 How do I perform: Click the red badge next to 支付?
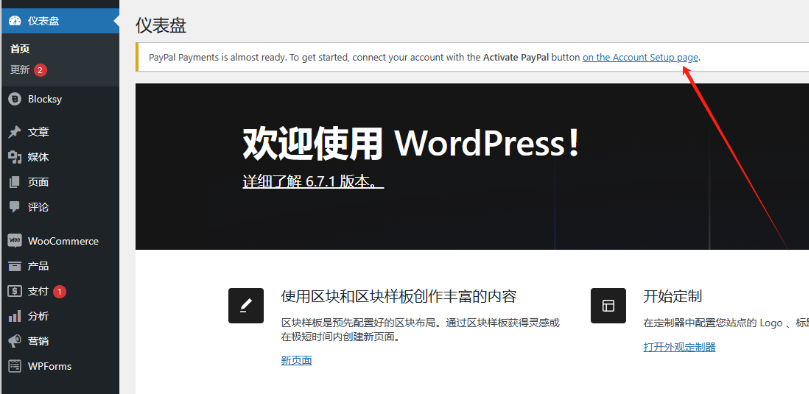[x=59, y=292]
